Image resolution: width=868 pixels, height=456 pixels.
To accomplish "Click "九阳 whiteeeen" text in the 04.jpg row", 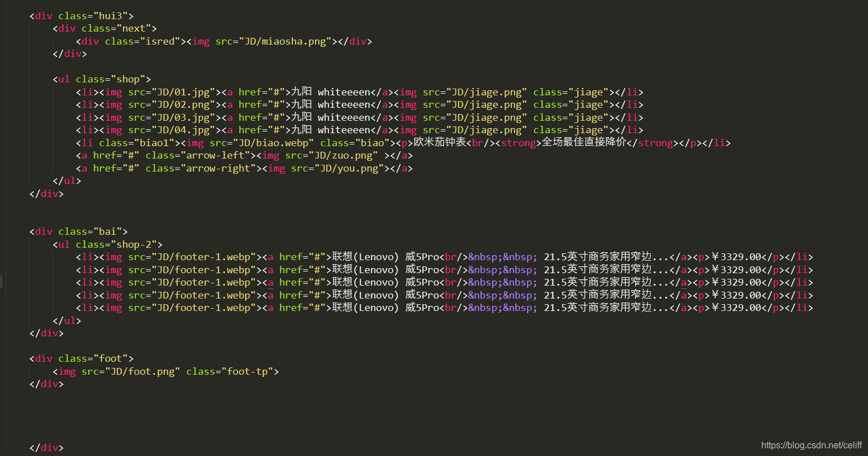I will pos(330,130).
